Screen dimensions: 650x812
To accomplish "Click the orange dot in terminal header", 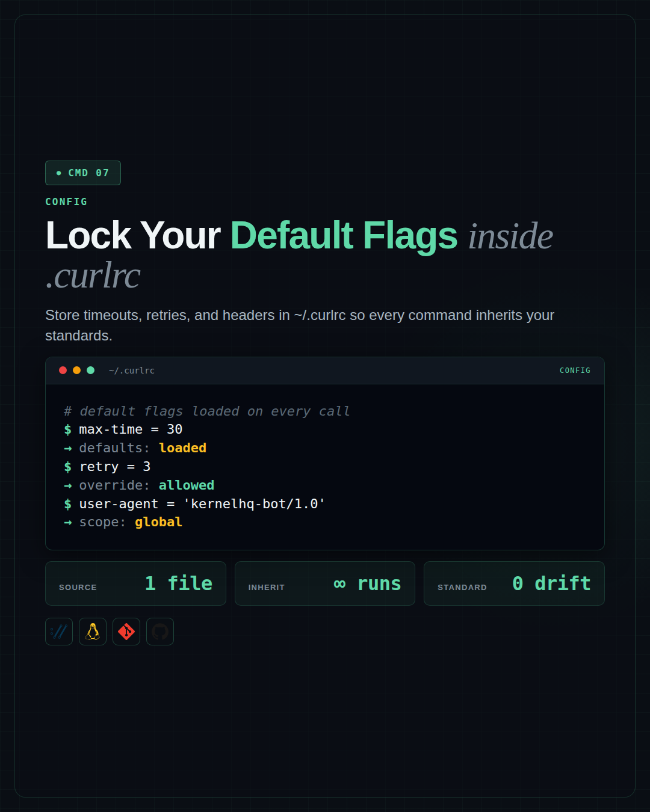I will [76, 371].
